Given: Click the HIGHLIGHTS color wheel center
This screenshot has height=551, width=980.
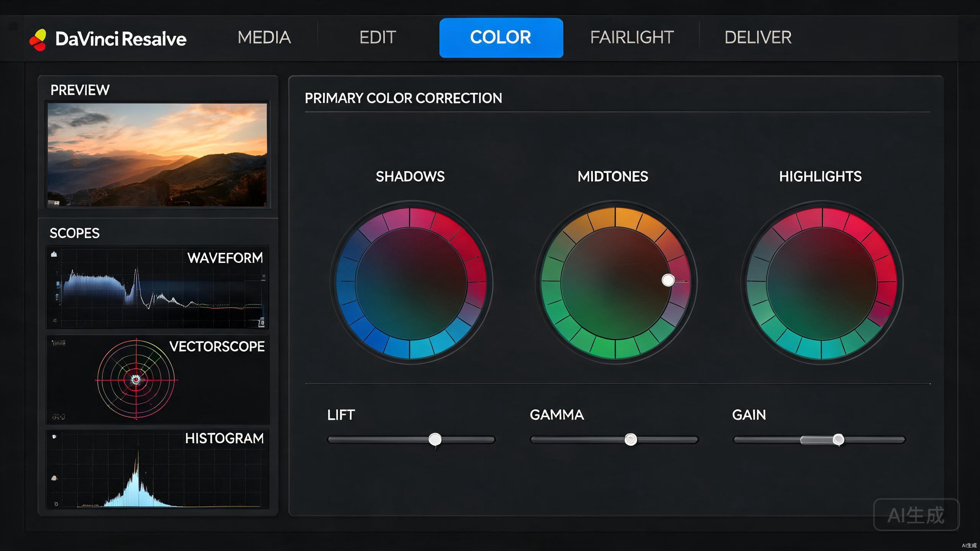Looking at the screenshot, I should coord(822,283).
